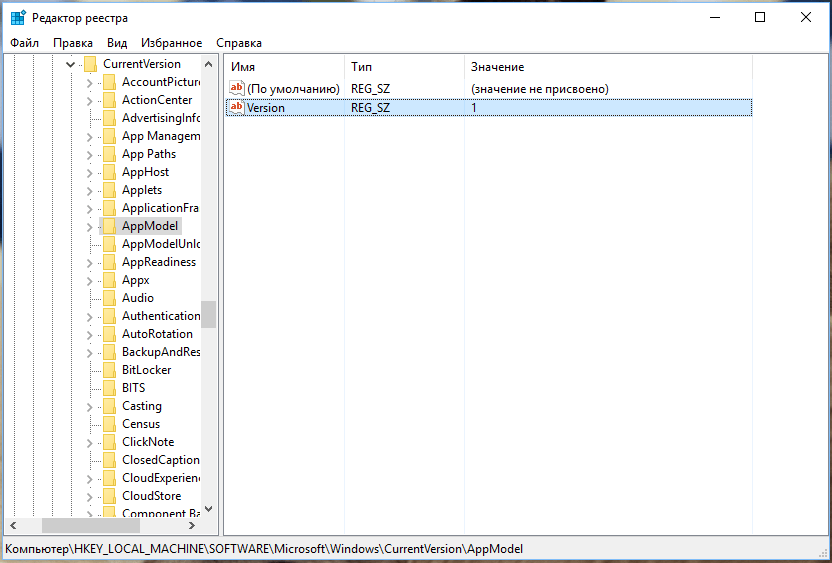Expand the App Paths key
Screen dimensions: 832x563
coord(89,154)
